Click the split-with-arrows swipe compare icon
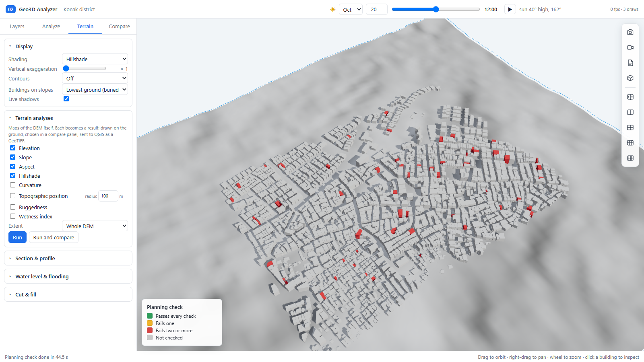 (630, 97)
